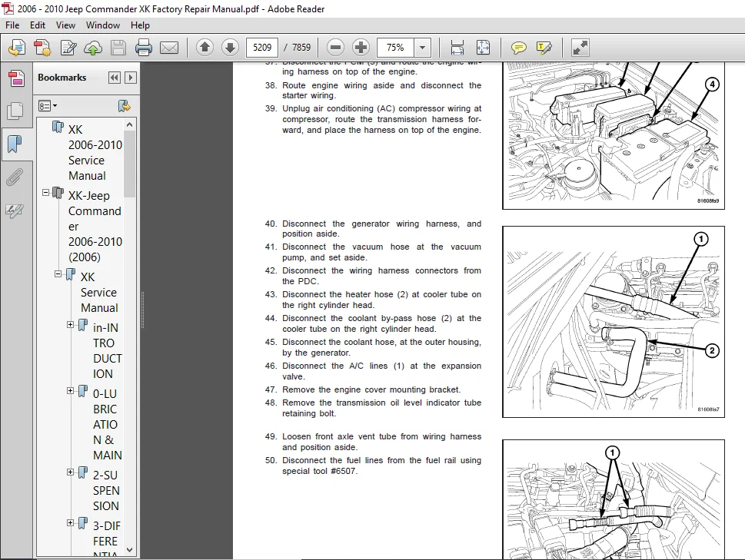The width and height of the screenshot is (745, 560).
Task: Open the Signatures panel icon
Action: (15, 210)
